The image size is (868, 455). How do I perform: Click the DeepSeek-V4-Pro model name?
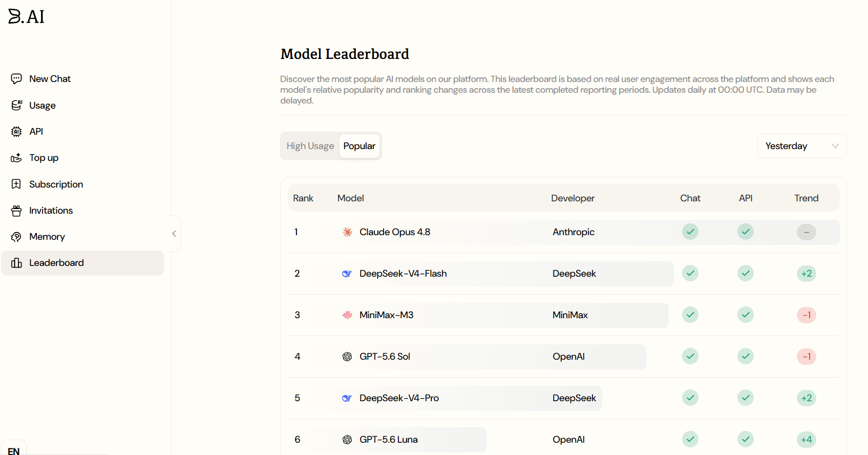pyautogui.click(x=399, y=398)
